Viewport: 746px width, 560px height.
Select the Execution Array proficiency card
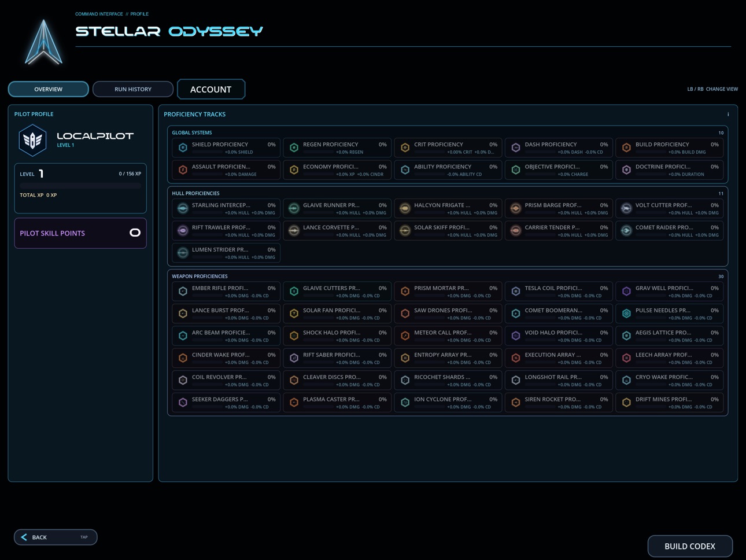click(559, 358)
